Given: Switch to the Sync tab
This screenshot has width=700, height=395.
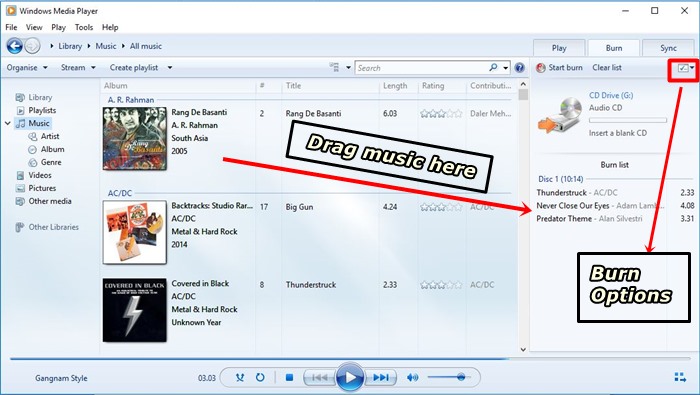Looking at the screenshot, I should (x=668, y=48).
